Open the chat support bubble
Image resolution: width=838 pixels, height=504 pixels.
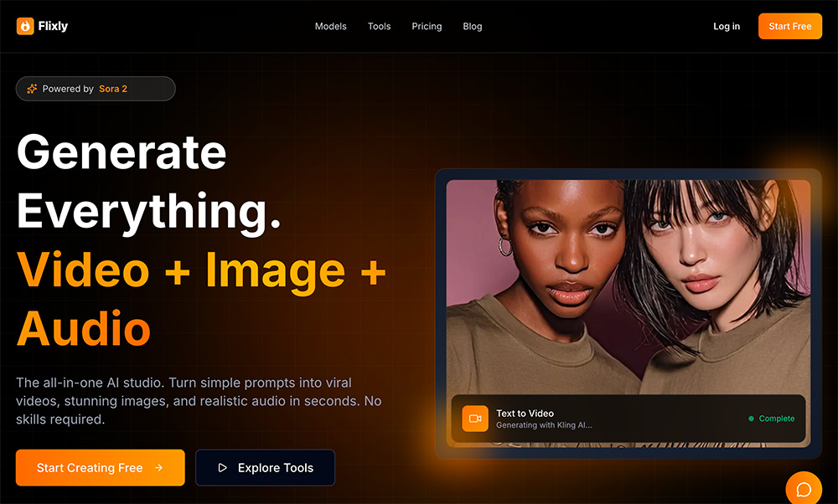[804, 489]
